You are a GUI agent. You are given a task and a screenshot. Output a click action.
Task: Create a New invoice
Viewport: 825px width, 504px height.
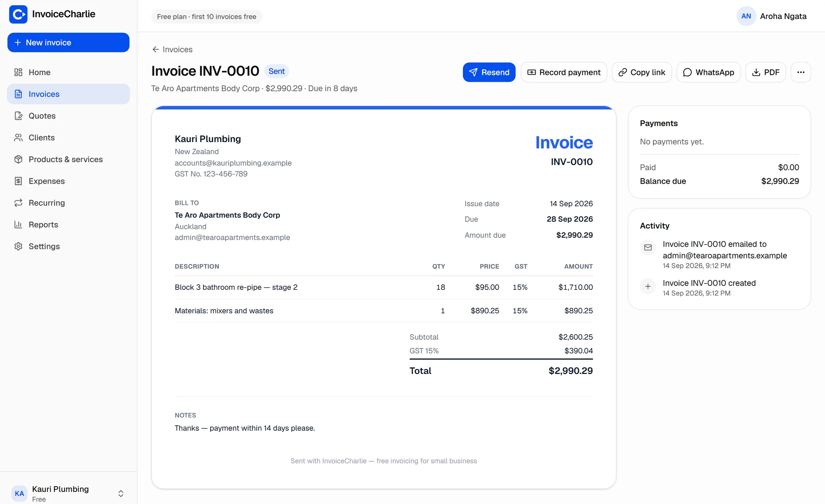68,43
